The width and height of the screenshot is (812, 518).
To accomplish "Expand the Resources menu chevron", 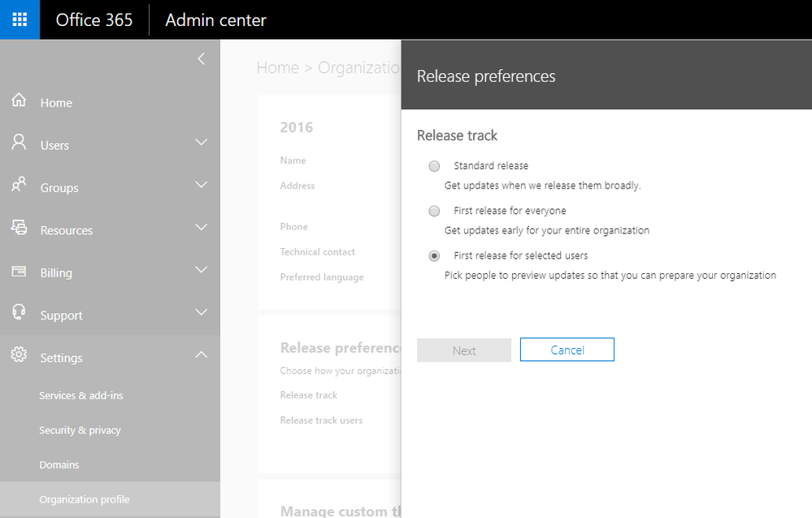I will pyautogui.click(x=202, y=227).
